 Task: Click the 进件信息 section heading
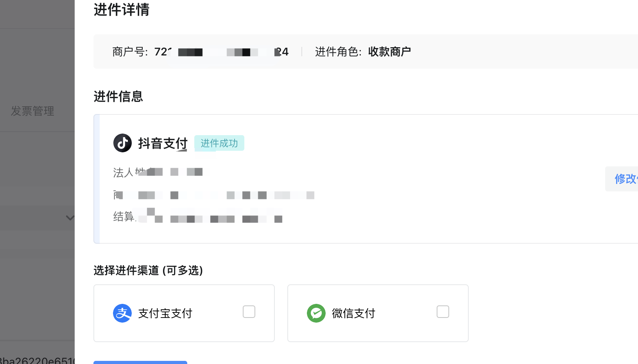pyautogui.click(x=118, y=96)
